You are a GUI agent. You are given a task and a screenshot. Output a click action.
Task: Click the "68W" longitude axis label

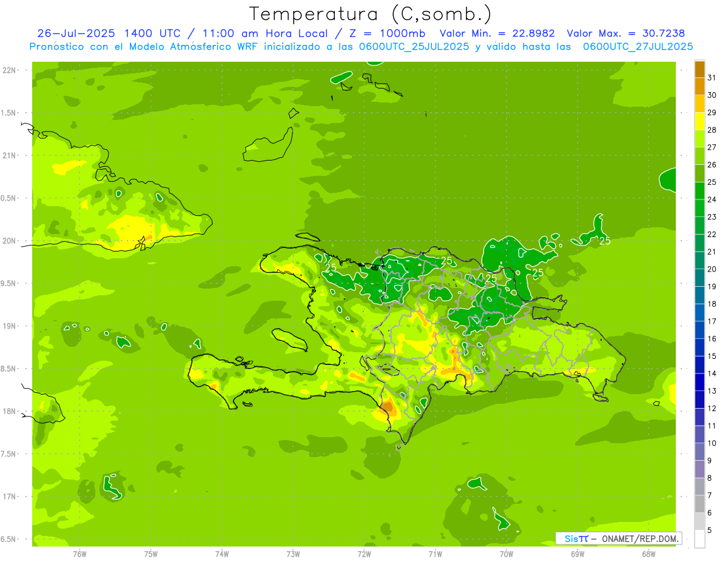(649, 554)
